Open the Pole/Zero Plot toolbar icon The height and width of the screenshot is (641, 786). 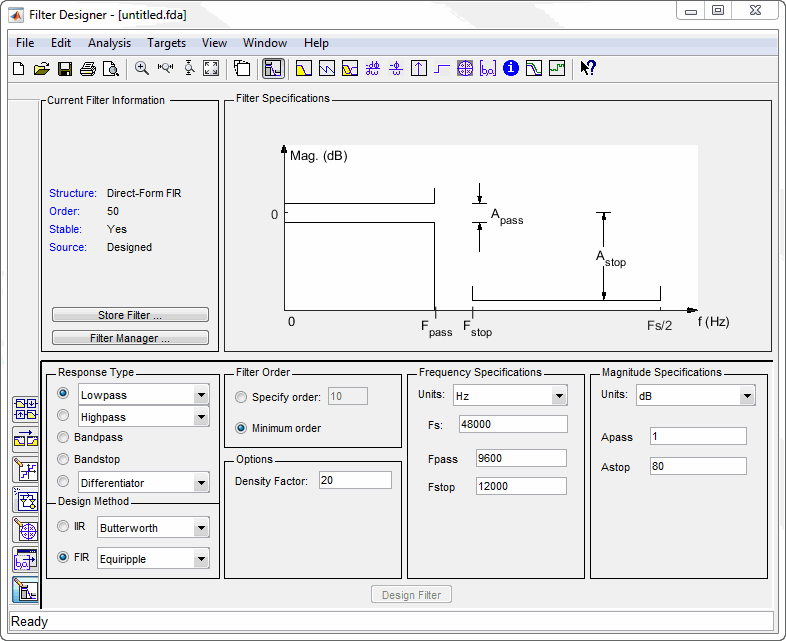464,69
